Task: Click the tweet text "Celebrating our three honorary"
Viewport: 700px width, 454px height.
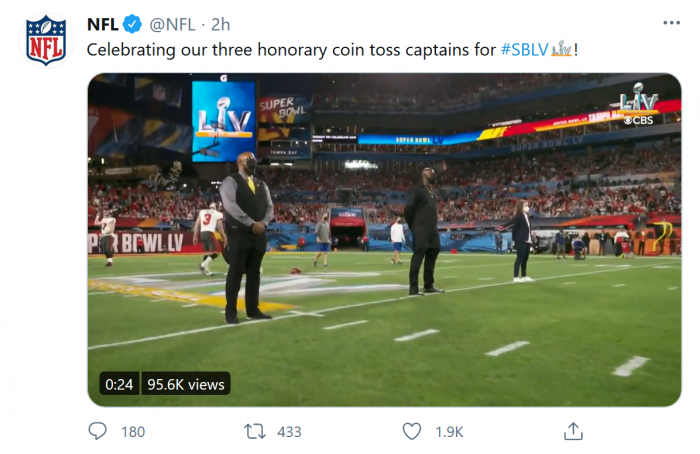Action: point(200,48)
